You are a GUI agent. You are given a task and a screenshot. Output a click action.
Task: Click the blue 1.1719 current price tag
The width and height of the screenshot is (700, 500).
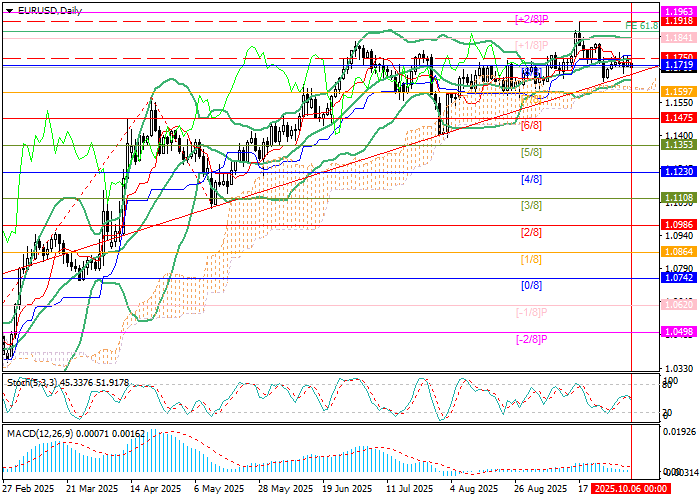click(x=680, y=64)
